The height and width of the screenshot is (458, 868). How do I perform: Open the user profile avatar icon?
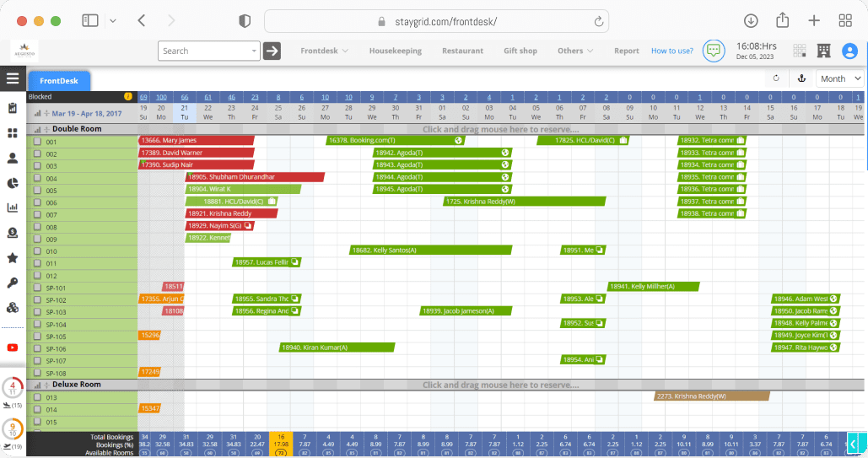pyautogui.click(x=849, y=51)
